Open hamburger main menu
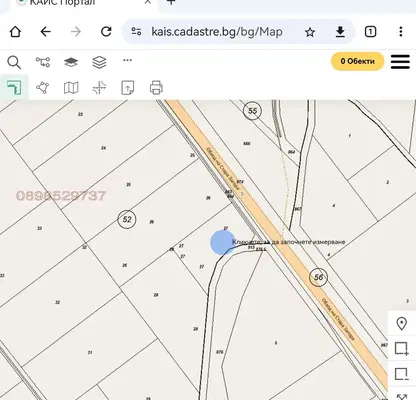Screen dimensions: 416x400 [400, 61]
